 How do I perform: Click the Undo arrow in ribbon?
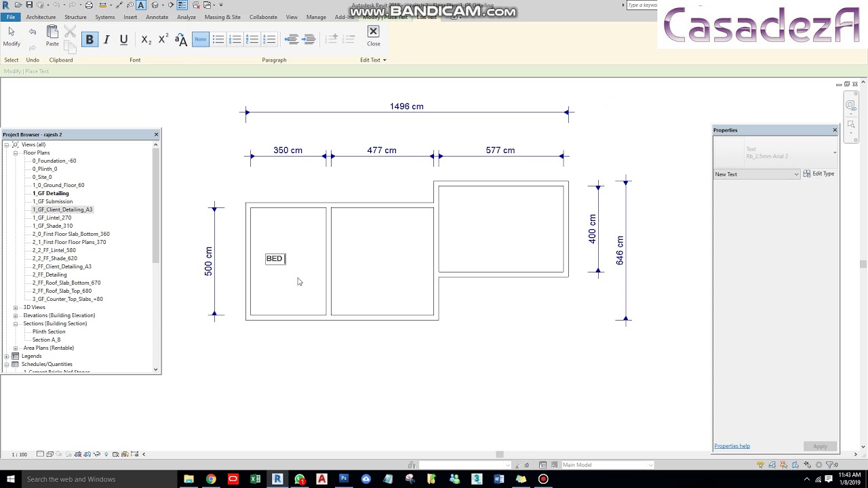(33, 32)
